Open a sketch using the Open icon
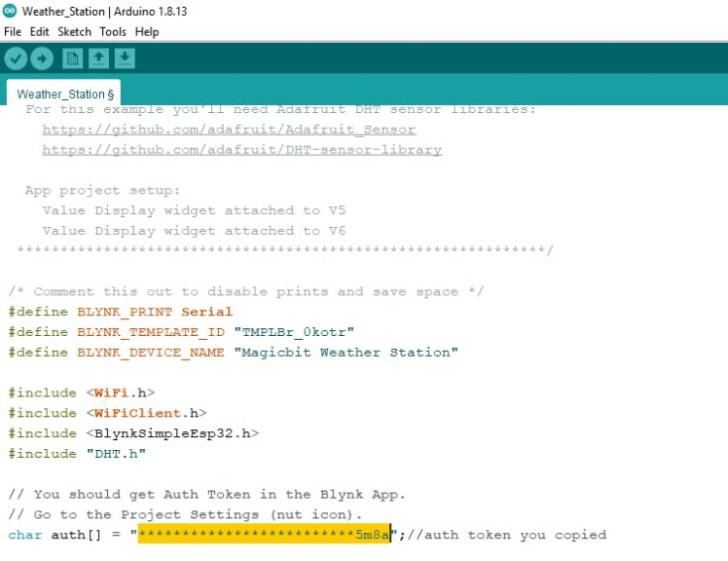Screen dimensions: 728x561 [98, 58]
